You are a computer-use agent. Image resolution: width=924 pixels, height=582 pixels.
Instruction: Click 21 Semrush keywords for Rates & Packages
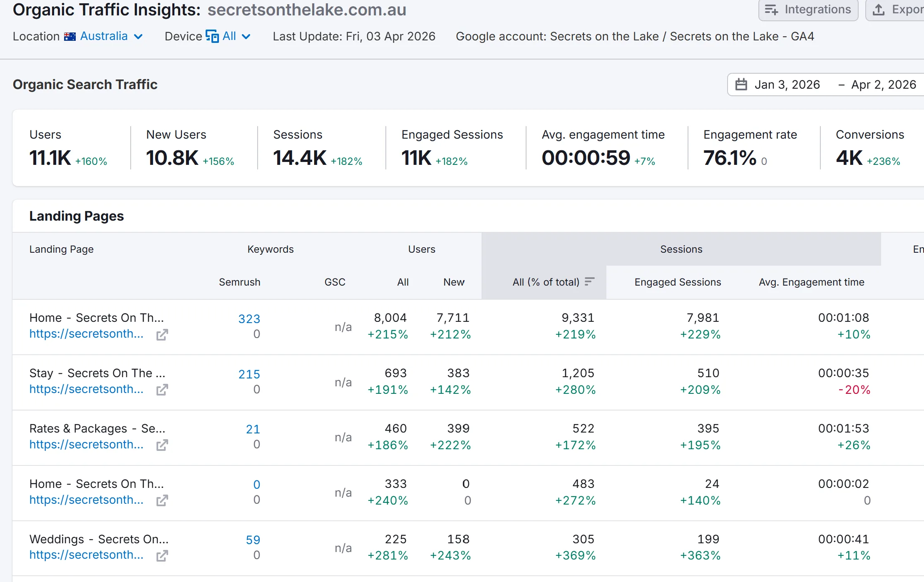pyautogui.click(x=253, y=429)
